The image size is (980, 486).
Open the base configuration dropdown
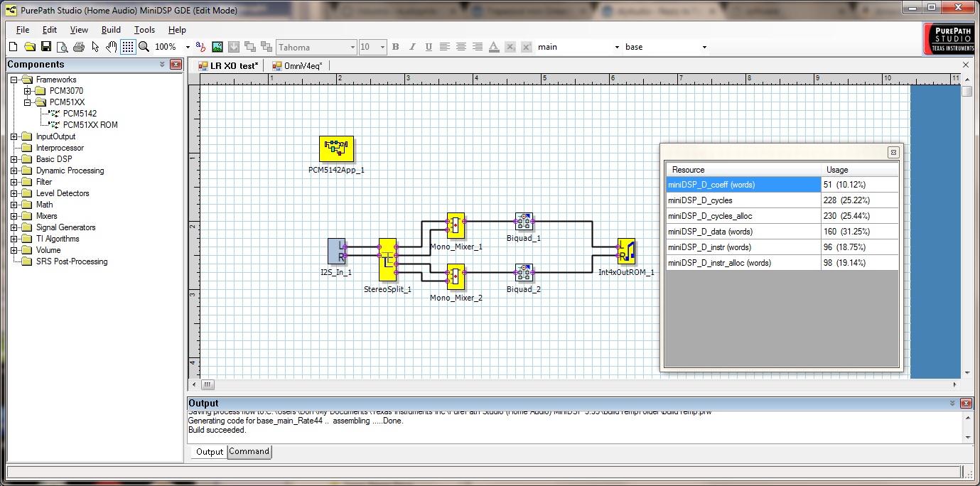(x=704, y=47)
